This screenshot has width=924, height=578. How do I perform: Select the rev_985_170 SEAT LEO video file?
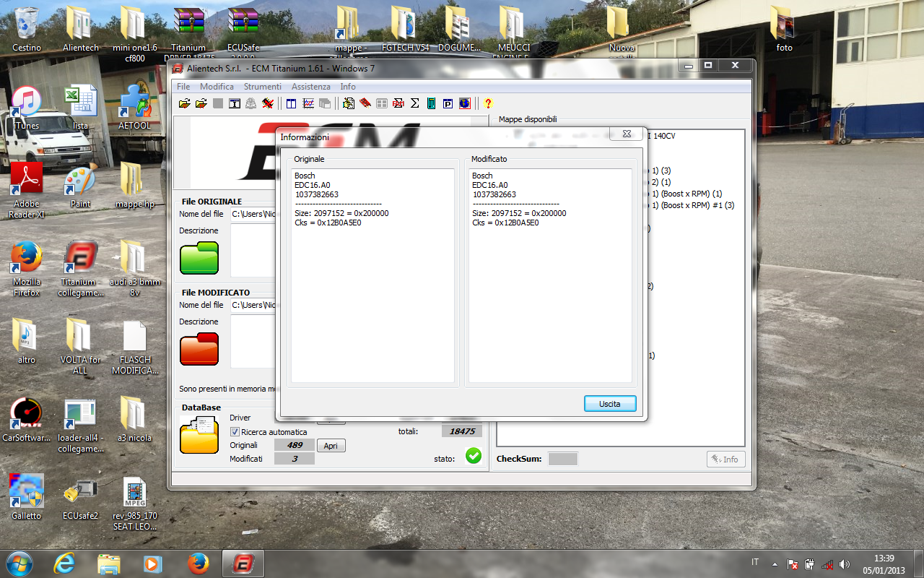[x=134, y=503]
